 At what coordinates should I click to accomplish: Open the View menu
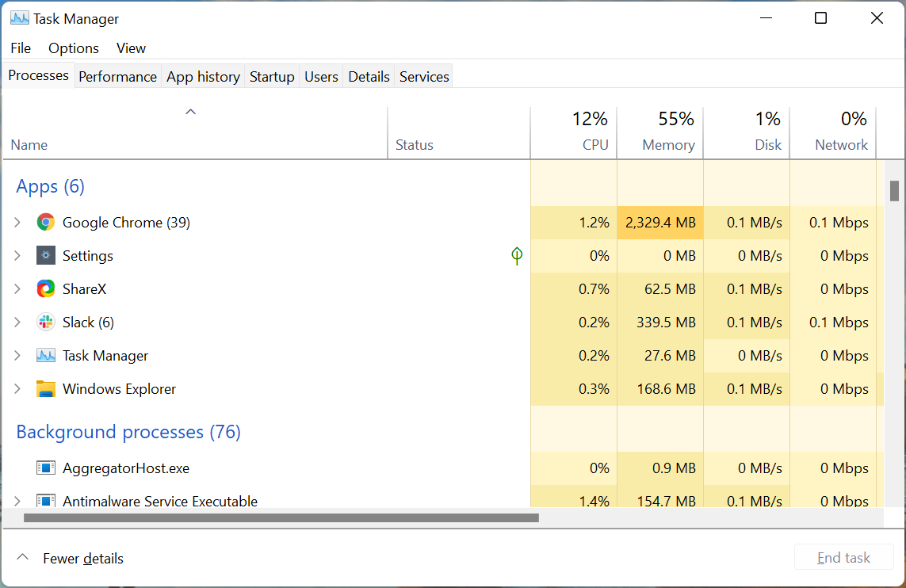[x=130, y=48]
